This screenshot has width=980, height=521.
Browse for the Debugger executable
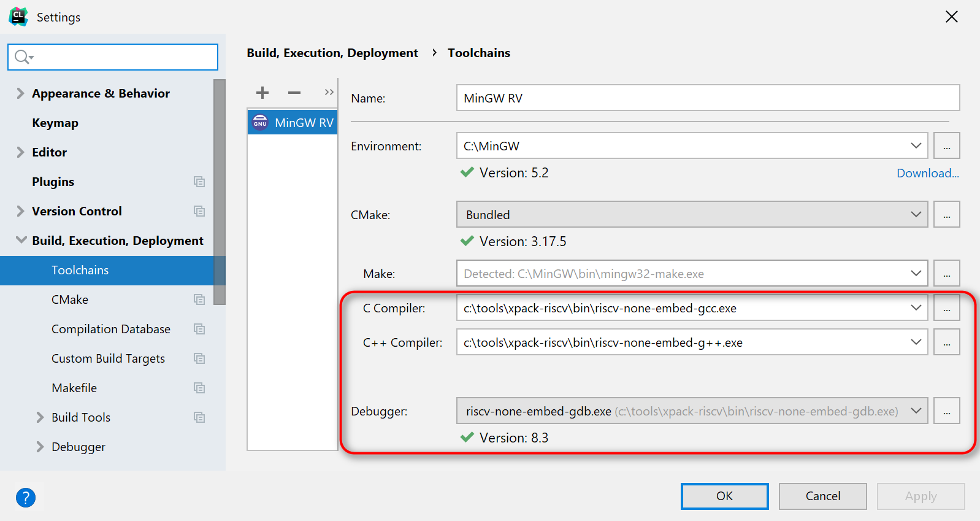coord(946,411)
